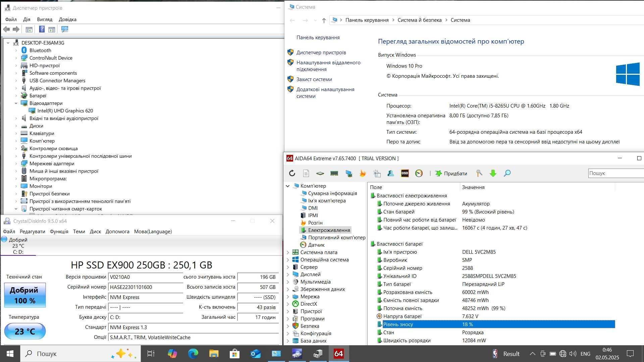Screen dimensions: 644x362
Task: Click the Device Manager action pane toolbar icon
Action: (x=52, y=29)
